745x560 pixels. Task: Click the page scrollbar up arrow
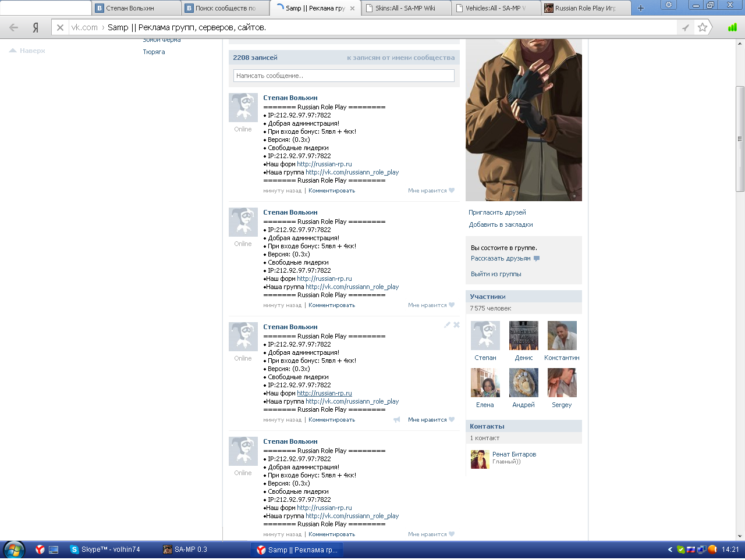coord(740,43)
